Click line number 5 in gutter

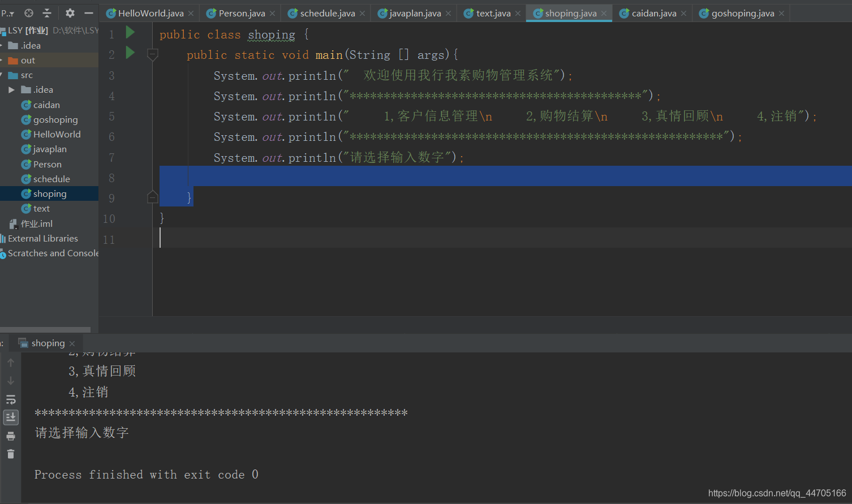(111, 117)
